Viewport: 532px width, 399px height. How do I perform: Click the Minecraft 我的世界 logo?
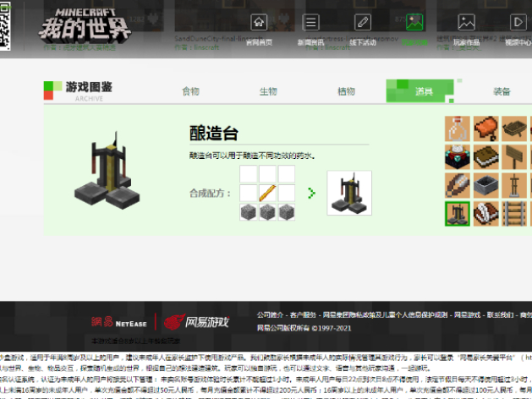(85, 25)
